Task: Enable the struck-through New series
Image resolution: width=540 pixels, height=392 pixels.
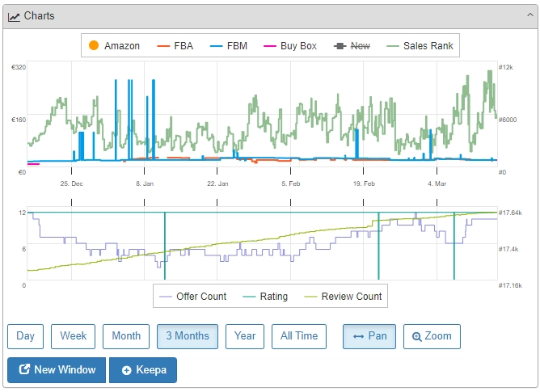Action: 352,46
